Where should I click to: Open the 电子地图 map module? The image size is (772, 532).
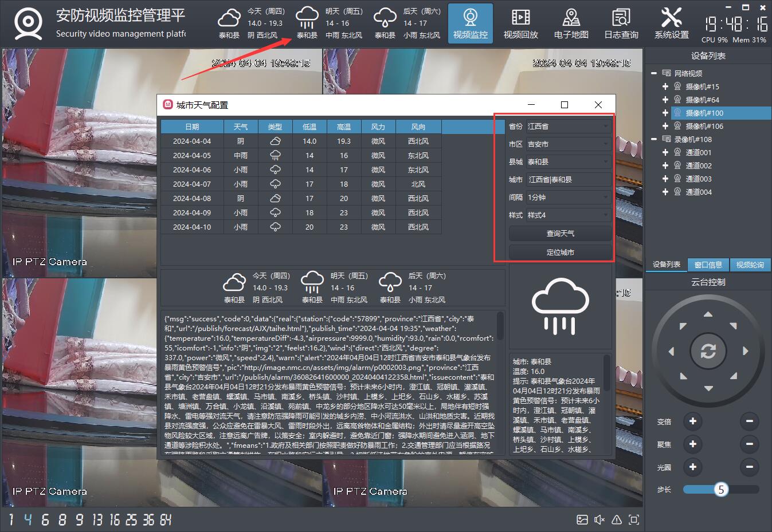pos(571,24)
